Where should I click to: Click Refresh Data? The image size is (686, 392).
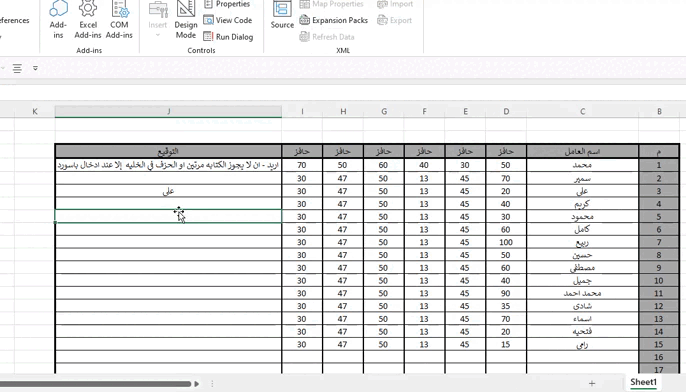(x=327, y=37)
